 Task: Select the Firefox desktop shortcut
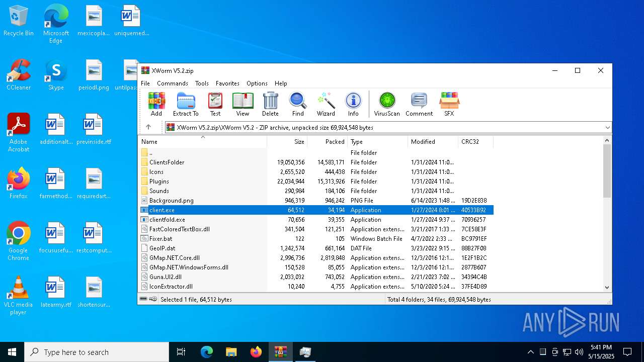pyautogui.click(x=19, y=184)
